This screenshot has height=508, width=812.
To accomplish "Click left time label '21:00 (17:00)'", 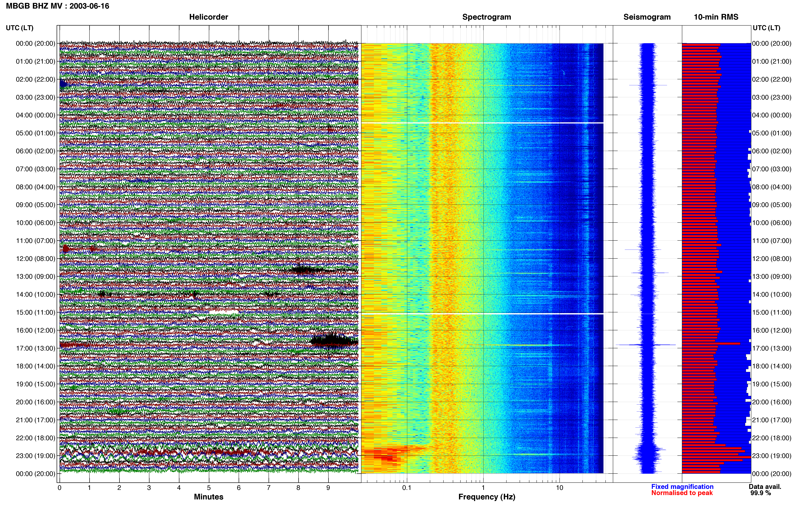I will click(x=36, y=420).
